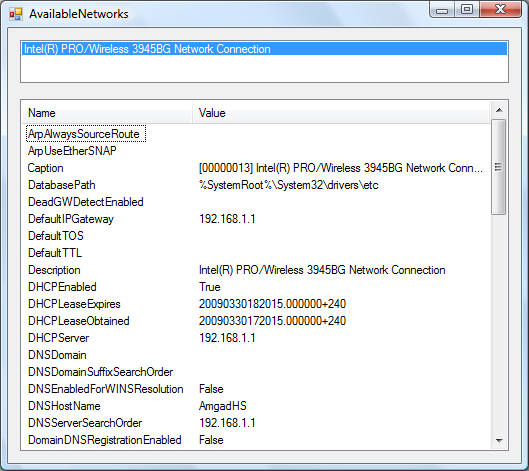Click the Name column header
The height and width of the screenshot is (471, 529).
point(107,113)
